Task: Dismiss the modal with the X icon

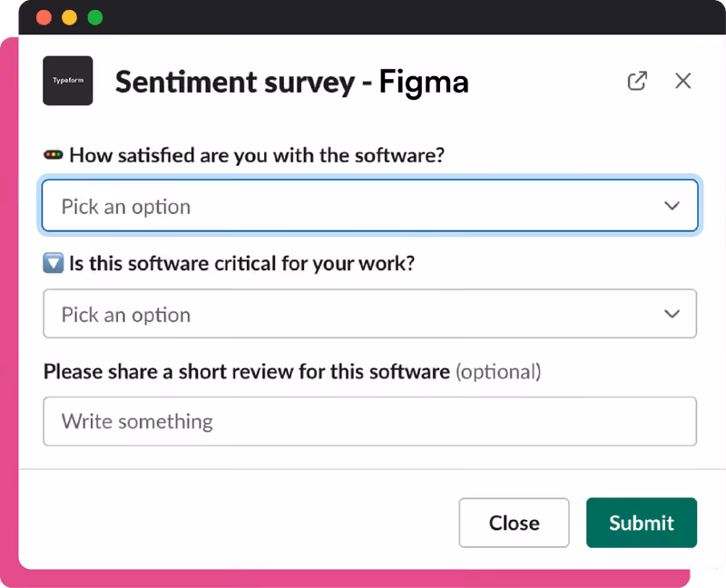Action: [683, 81]
